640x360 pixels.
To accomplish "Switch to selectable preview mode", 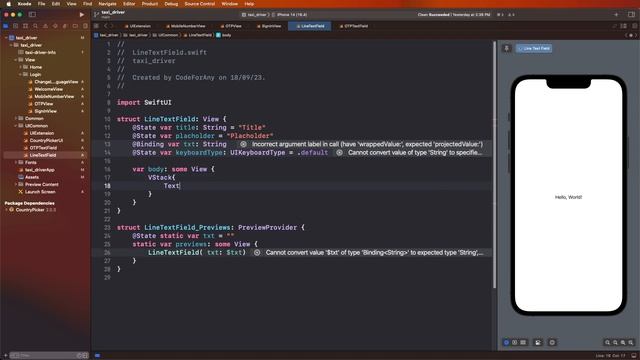I will tap(515, 342).
